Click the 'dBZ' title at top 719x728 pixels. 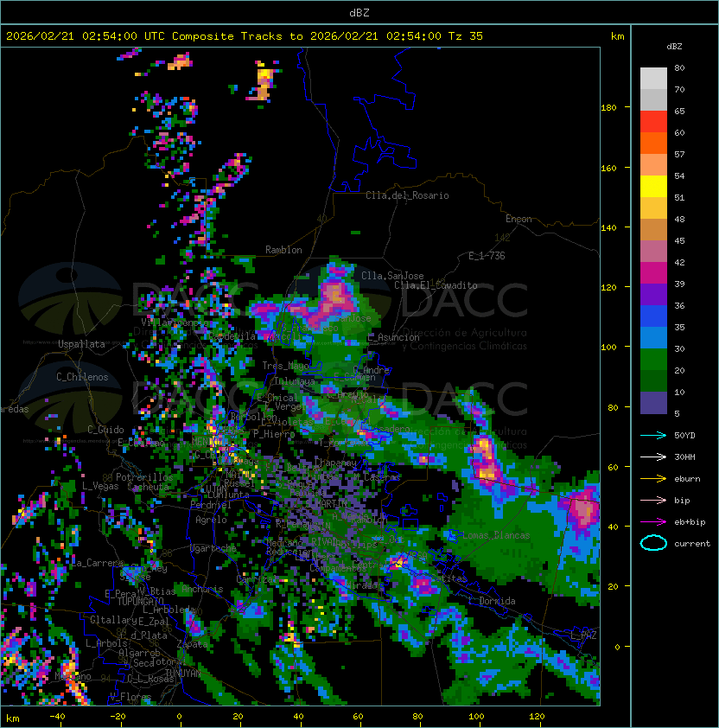(359, 13)
